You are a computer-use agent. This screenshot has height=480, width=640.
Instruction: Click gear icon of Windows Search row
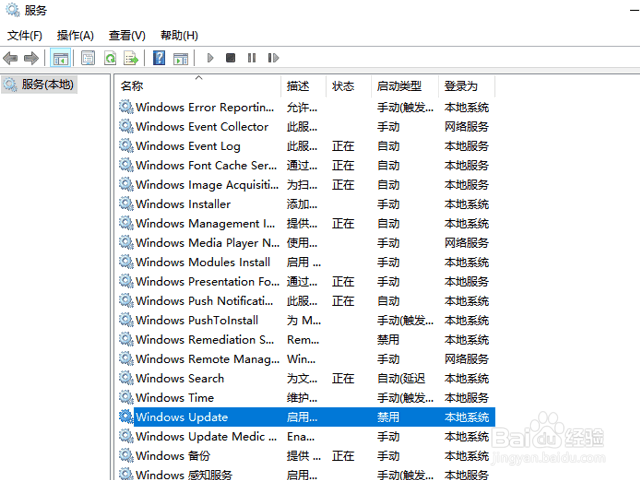tap(126, 378)
